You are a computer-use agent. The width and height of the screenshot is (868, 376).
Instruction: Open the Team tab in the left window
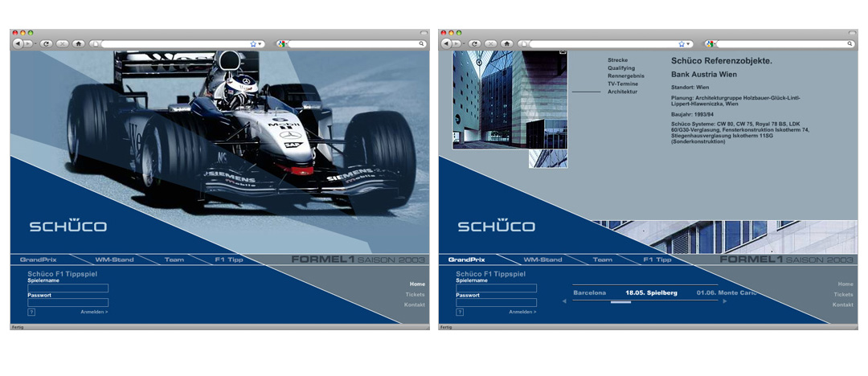(174, 260)
